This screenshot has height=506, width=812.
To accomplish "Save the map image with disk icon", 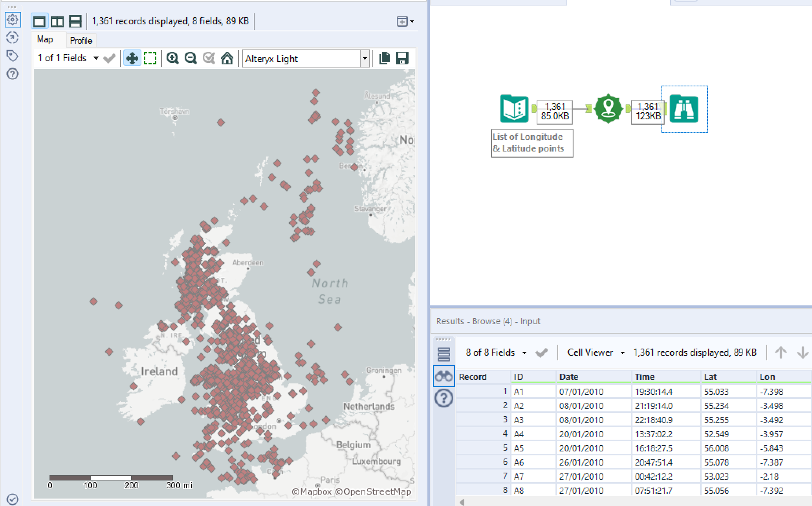I will (x=402, y=58).
